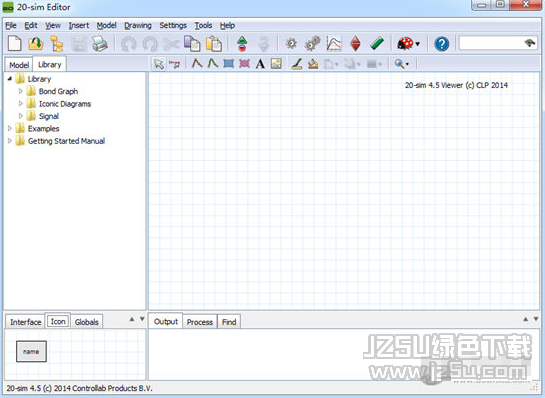Viewport: 545px width, 398px height.
Task: Select the text tool letter A
Action: (260, 64)
